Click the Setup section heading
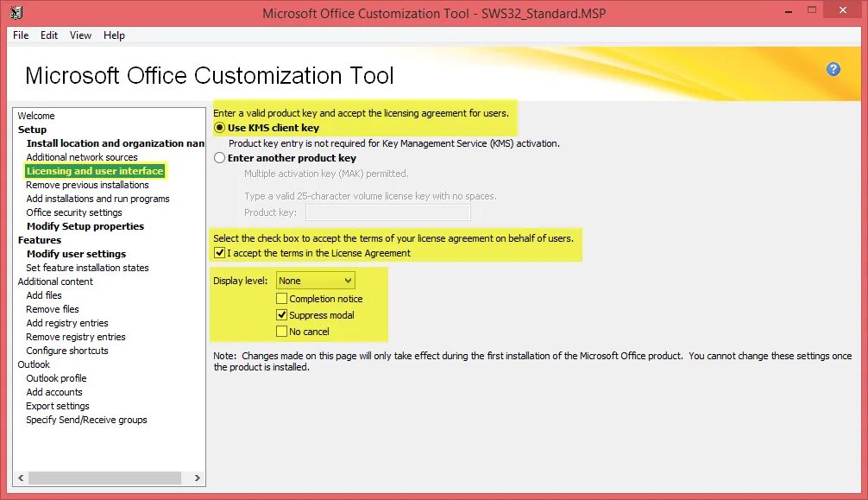 [32, 130]
